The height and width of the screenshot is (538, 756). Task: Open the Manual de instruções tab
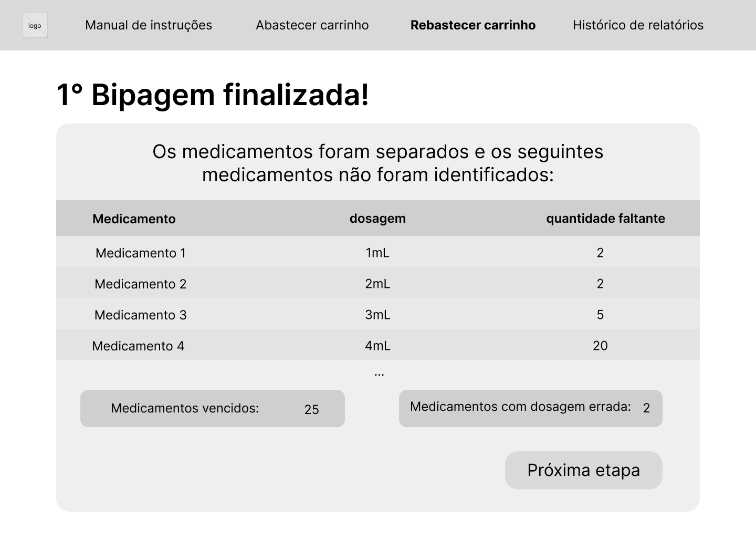149,25
